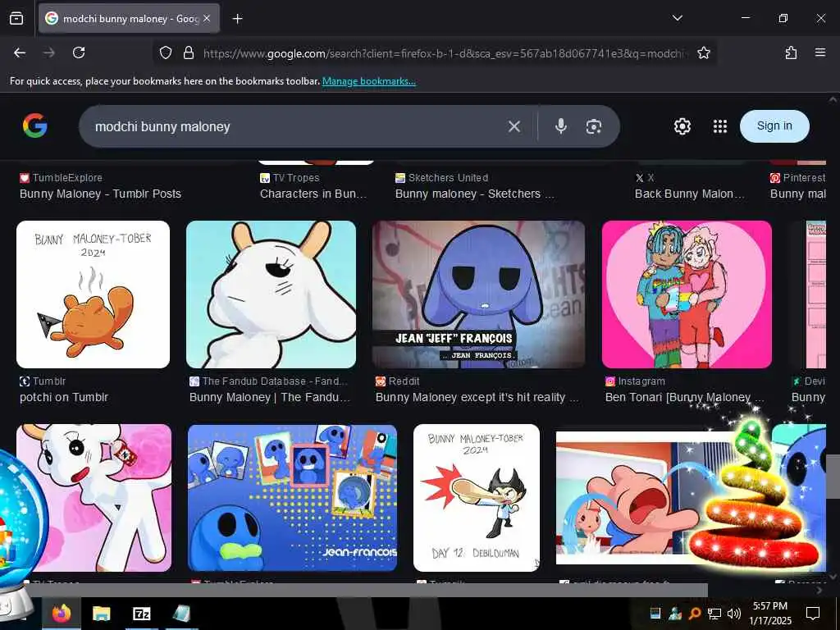The image size is (840, 630).
Task: Open the tracking protection shield panel
Action: click(166, 52)
